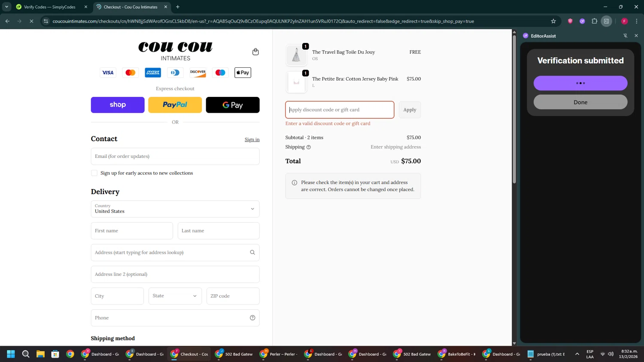Open the State dropdown

pos(175,296)
